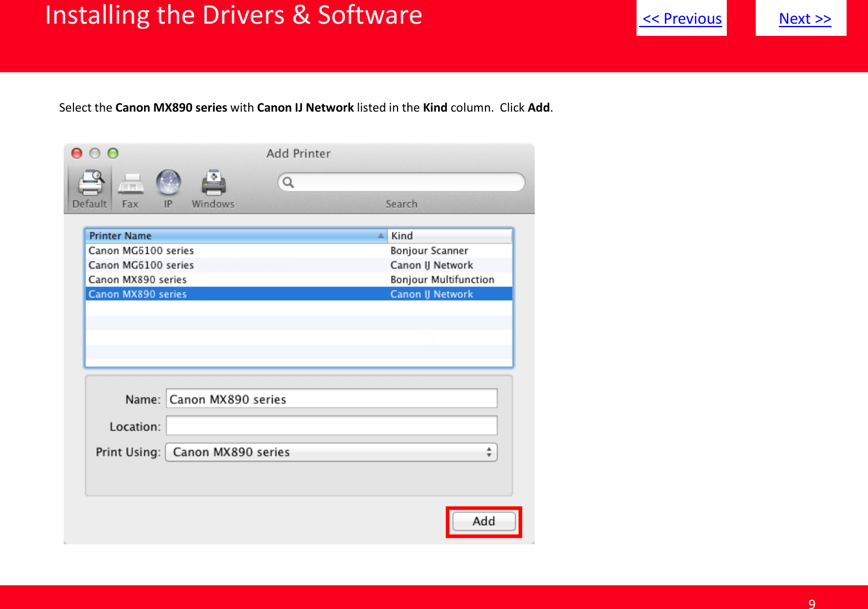The image size is (868, 609).
Task: Click into the Location text field
Action: [332, 426]
